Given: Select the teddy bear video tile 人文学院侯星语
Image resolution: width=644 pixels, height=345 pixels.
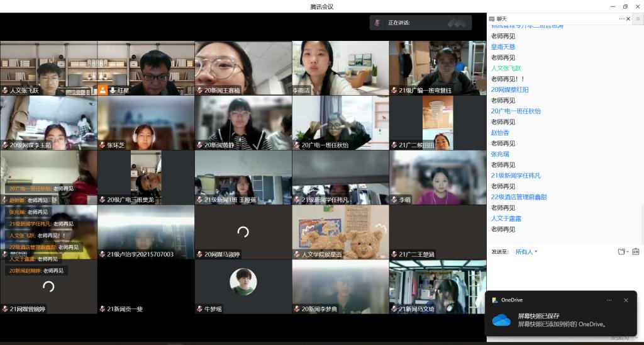Looking at the screenshot, I should (x=340, y=232).
